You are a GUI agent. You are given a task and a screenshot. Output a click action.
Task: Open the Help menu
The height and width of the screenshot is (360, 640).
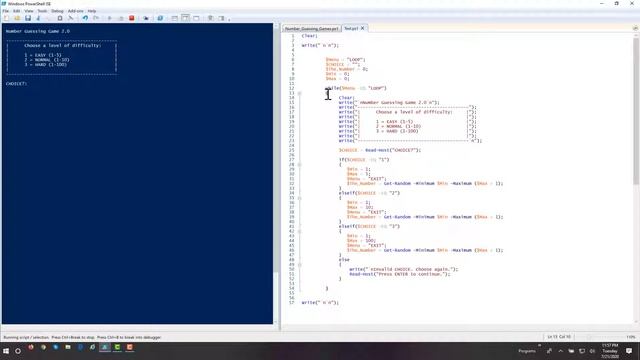[92, 11]
